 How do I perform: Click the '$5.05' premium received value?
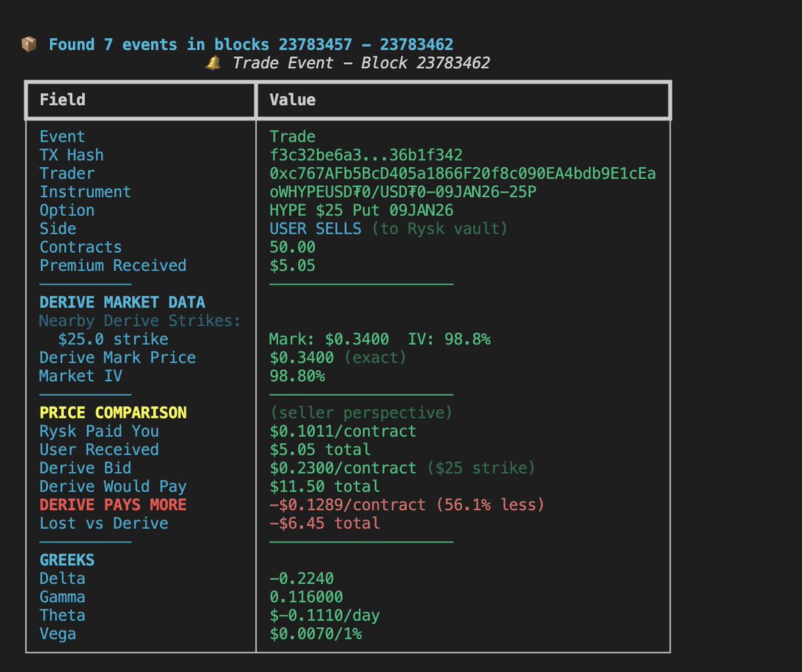coord(292,265)
